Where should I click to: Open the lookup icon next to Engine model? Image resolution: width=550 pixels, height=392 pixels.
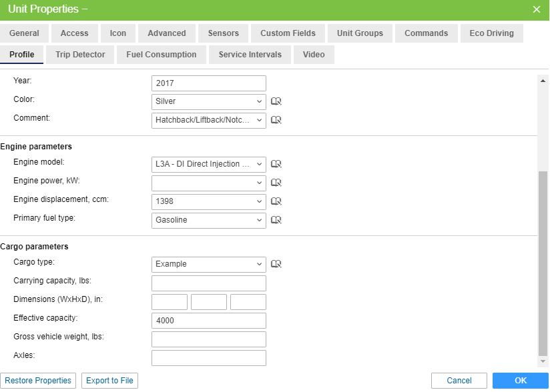pos(276,164)
